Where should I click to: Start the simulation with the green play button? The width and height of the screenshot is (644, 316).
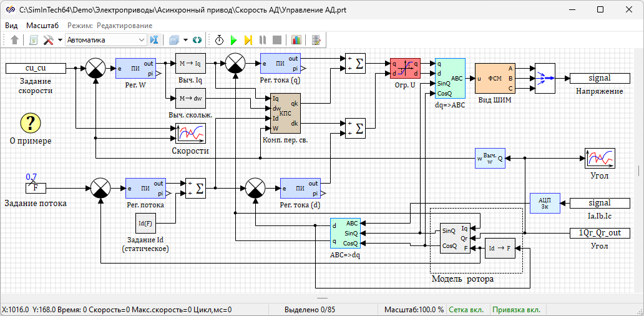233,40
